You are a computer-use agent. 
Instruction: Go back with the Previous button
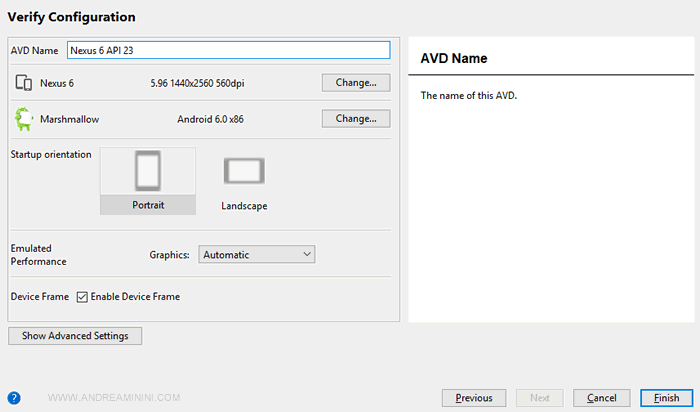(x=474, y=398)
